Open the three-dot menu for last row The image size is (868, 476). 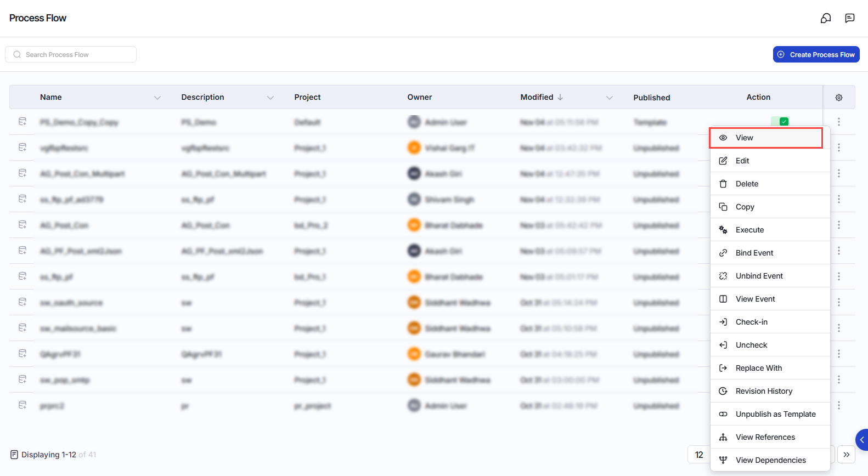pyautogui.click(x=839, y=405)
